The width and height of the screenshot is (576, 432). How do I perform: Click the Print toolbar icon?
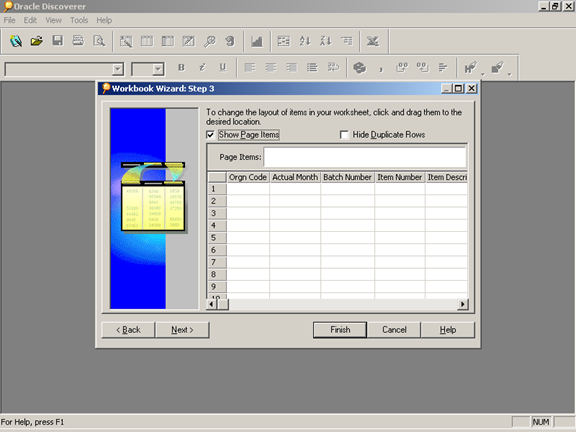(78, 41)
